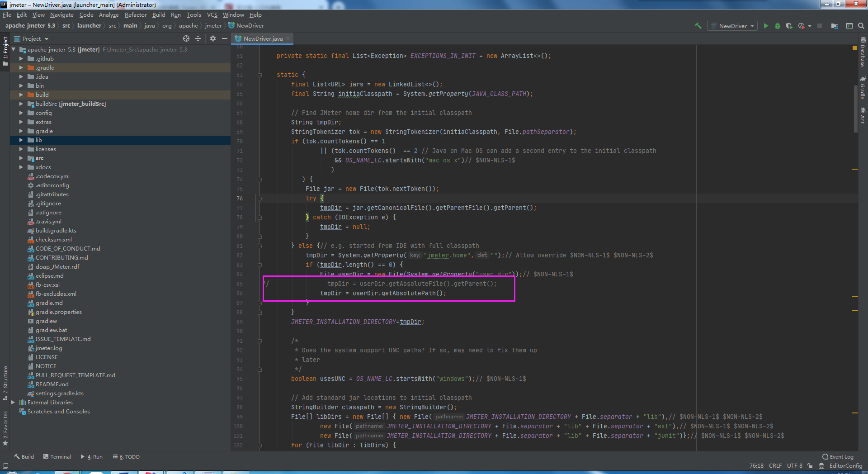Viewport: 868px width, 474px height.
Task: Click the Build Project hammer icon
Action: pyautogui.click(x=698, y=26)
